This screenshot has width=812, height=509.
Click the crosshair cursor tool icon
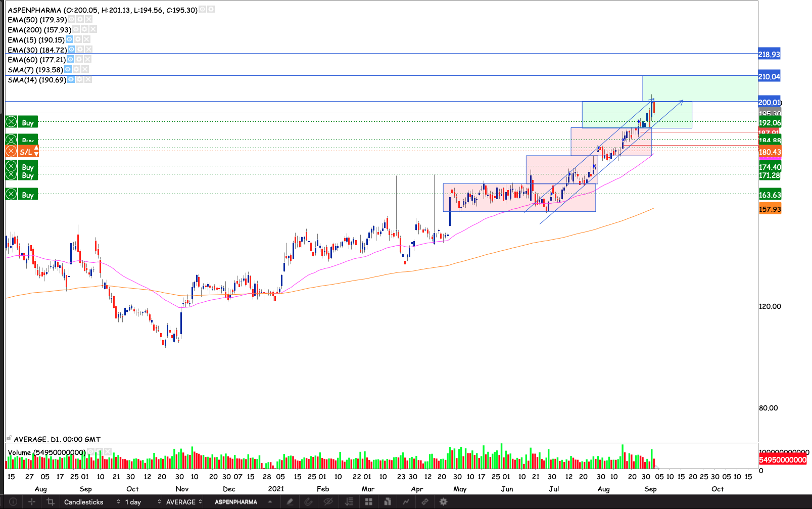coord(31,502)
